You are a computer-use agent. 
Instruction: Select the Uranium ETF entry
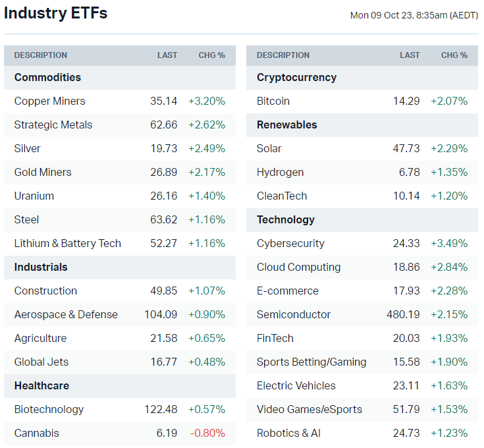coord(34,196)
